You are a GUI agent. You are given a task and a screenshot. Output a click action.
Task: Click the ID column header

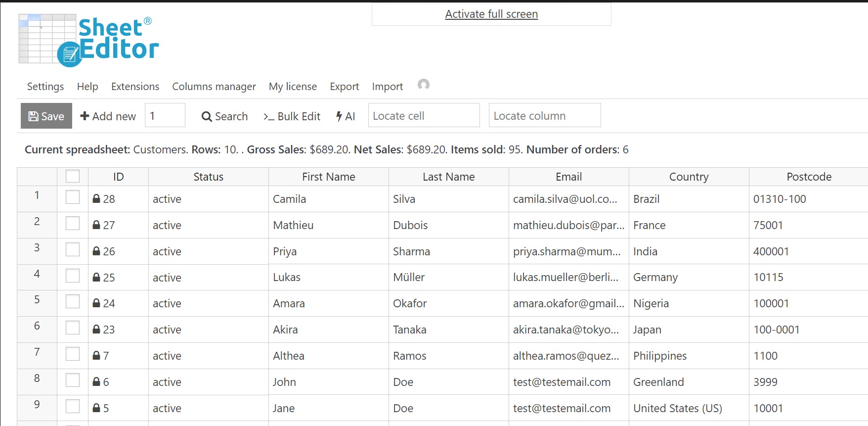(118, 177)
